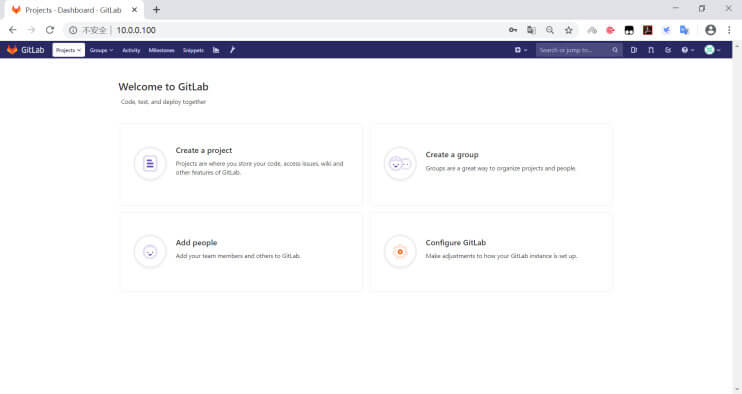This screenshot has height=394, width=742.
Task: Click the Welcome to GitLab heading
Action: (x=163, y=87)
